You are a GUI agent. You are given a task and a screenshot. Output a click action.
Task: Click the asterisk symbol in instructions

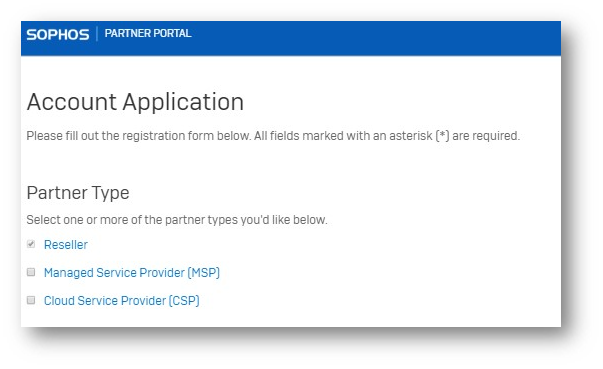click(x=442, y=135)
